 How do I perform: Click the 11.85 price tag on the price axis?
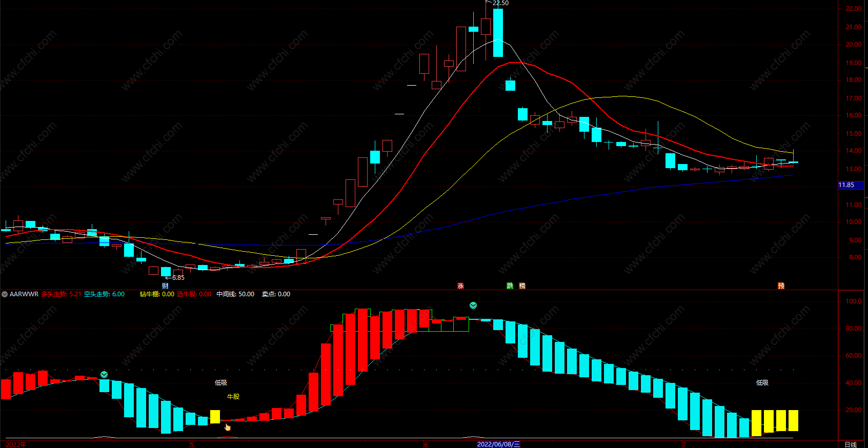(851, 185)
